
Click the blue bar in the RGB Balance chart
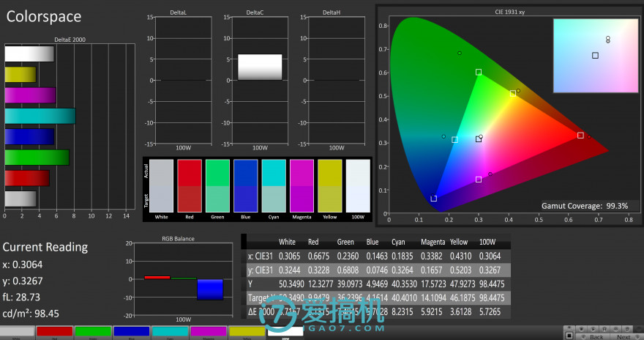pos(209,289)
